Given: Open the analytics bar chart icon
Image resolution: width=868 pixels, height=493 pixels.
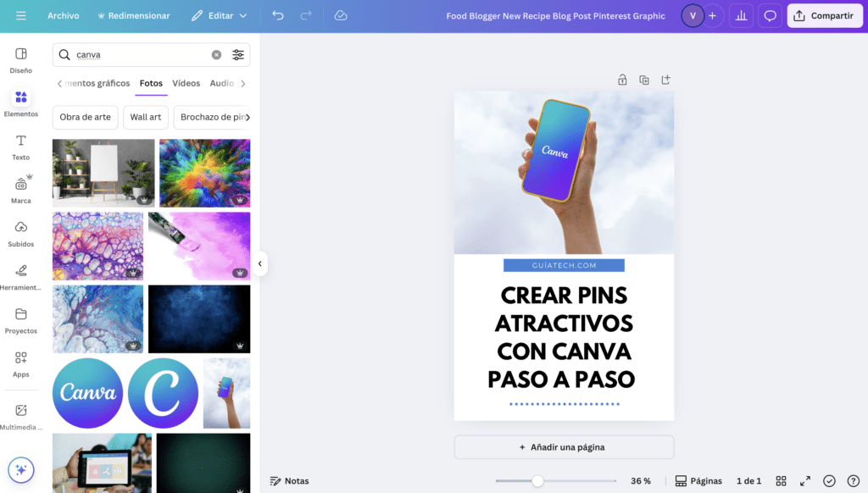Looking at the screenshot, I should [741, 15].
